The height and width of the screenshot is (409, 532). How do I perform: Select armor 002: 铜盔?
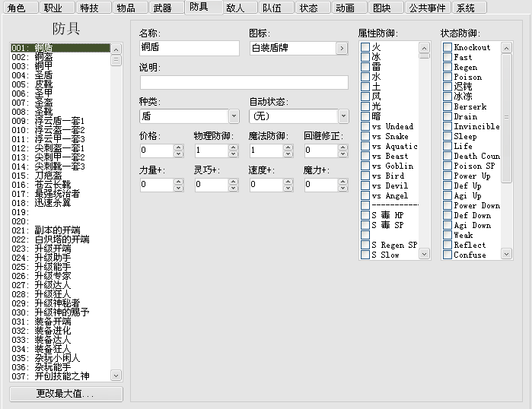click(60, 57)
